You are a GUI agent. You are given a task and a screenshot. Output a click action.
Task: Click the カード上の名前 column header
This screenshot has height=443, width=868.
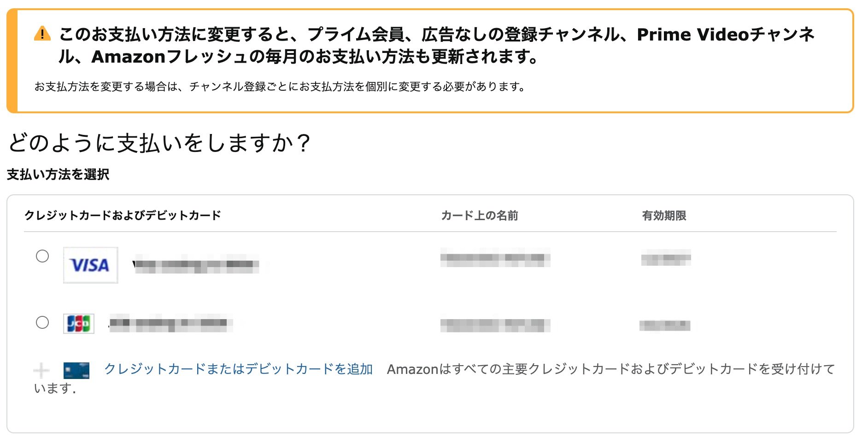pyautogui.click(x=480, y=216)
